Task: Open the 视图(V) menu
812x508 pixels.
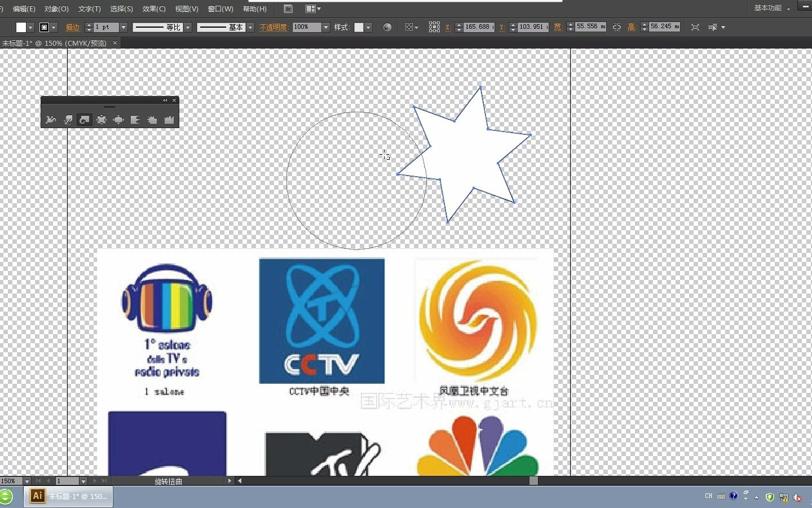Action: coord(187,9)
